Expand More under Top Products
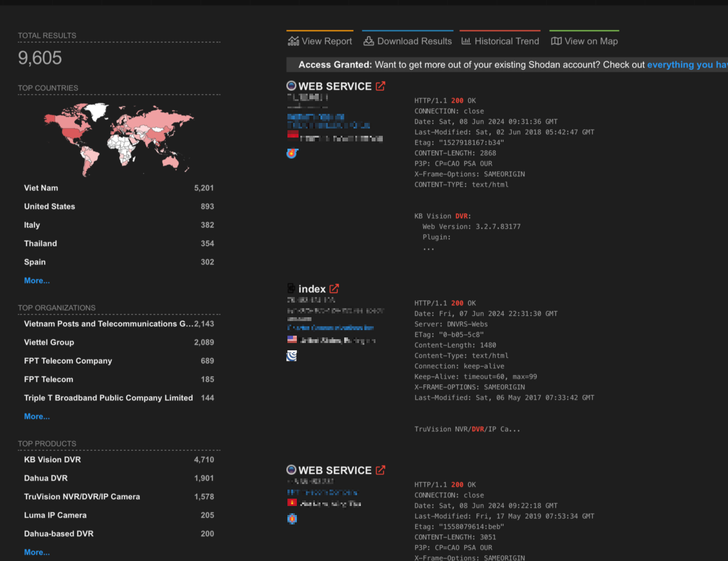 (37, 552)
